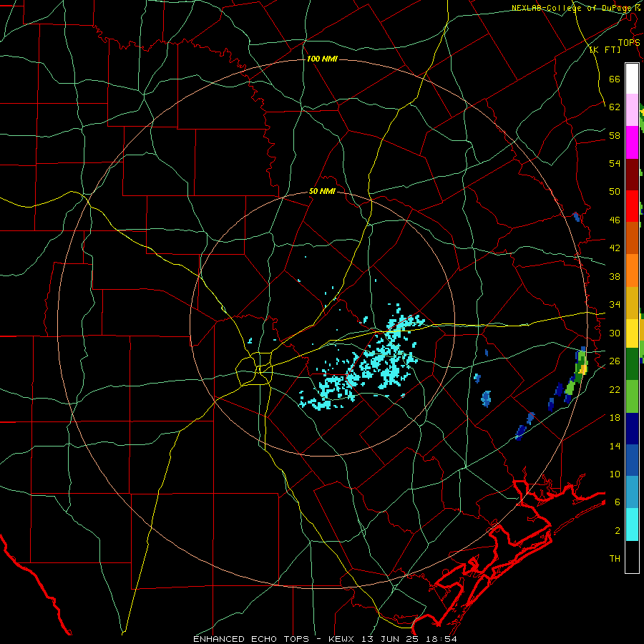
Task: Click the yellow 30 legend swatch
Action: (632, 333)
